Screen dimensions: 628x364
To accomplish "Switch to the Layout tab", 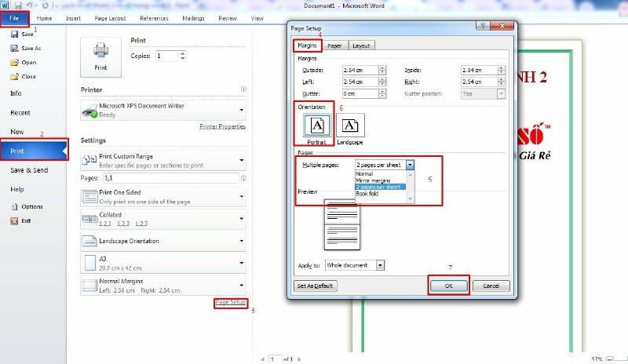I will 360,46.
